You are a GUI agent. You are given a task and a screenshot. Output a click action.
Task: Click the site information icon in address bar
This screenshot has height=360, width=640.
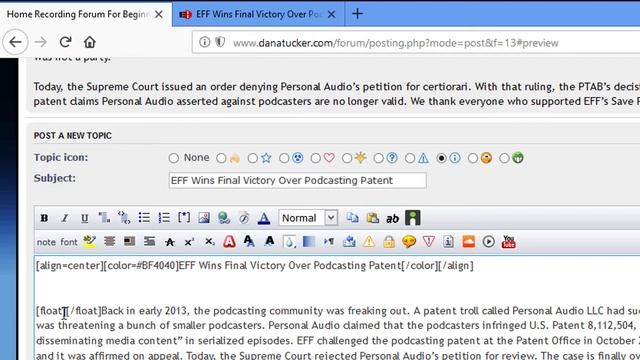pos(204,42)
